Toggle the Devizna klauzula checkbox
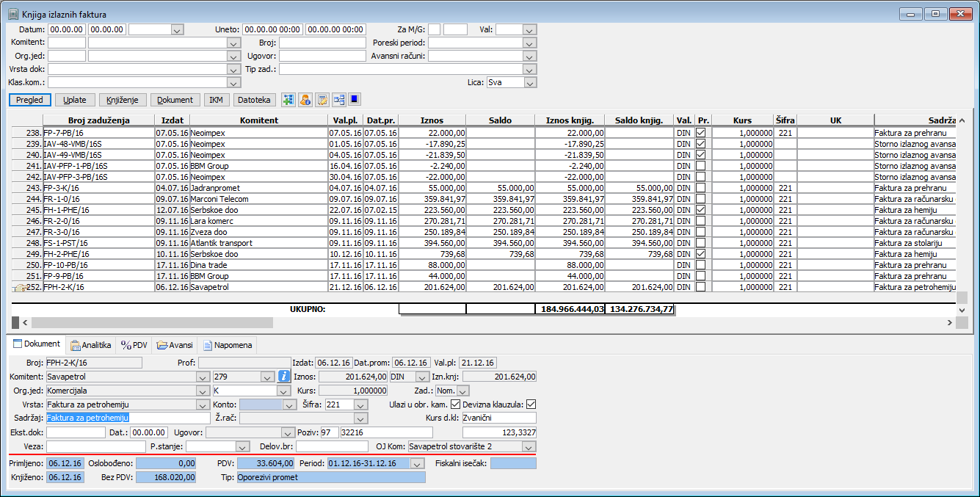Viewport: 980px width, 497px height. click(x=531, y=405)
